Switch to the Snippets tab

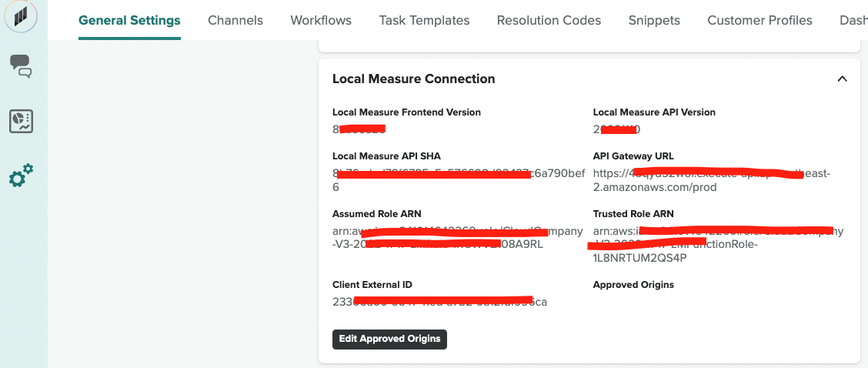654,21
